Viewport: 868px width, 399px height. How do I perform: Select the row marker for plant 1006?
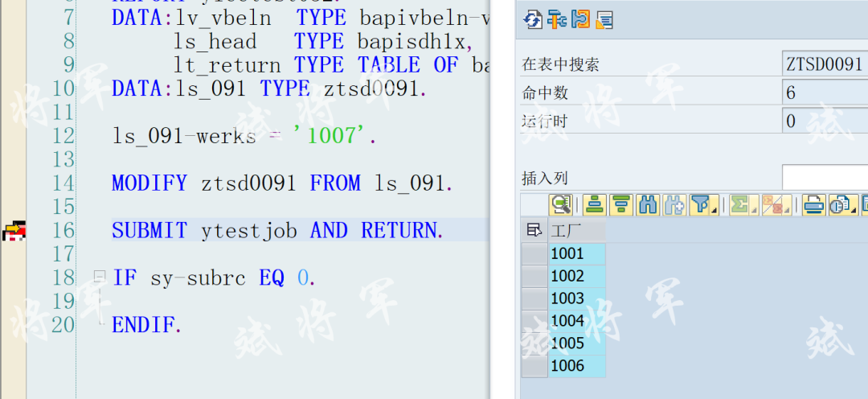click(534, 366)
